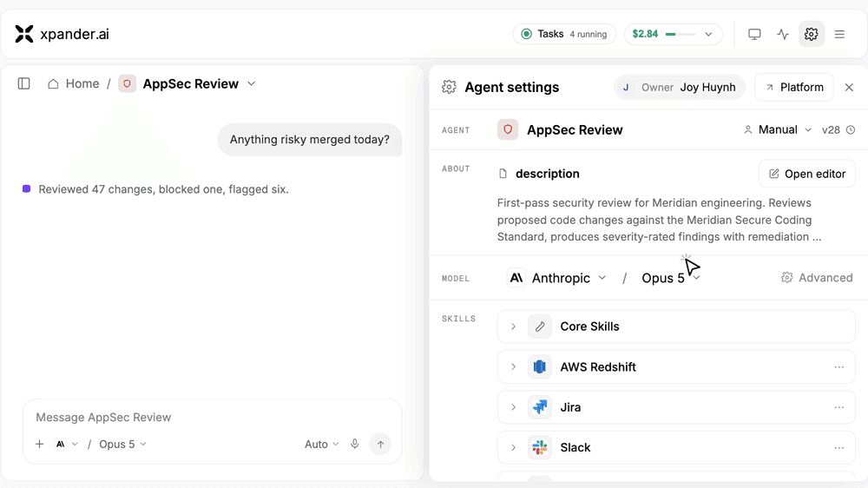Screen dimensions: 868x488
Task: Click the AppSec Review shield icon in breadcrumb
Action: click(x=127, y=83)
